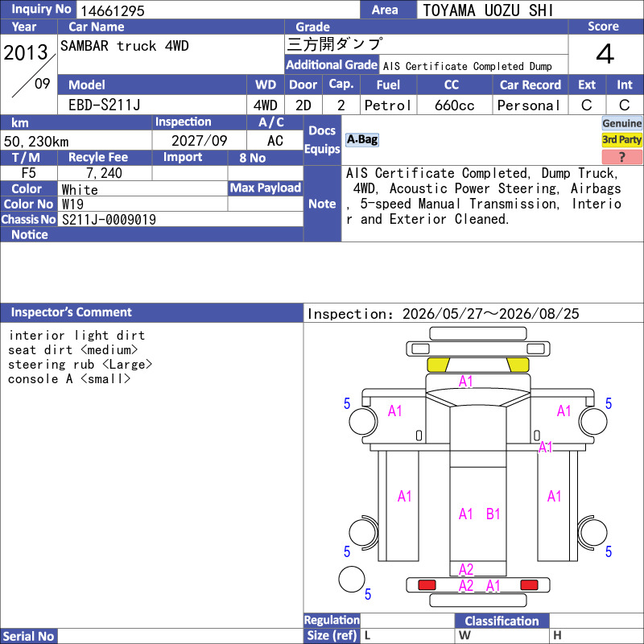644x644 pixels.
Task: Click car name SAMBAR truck 4WD
Action: 125,46
